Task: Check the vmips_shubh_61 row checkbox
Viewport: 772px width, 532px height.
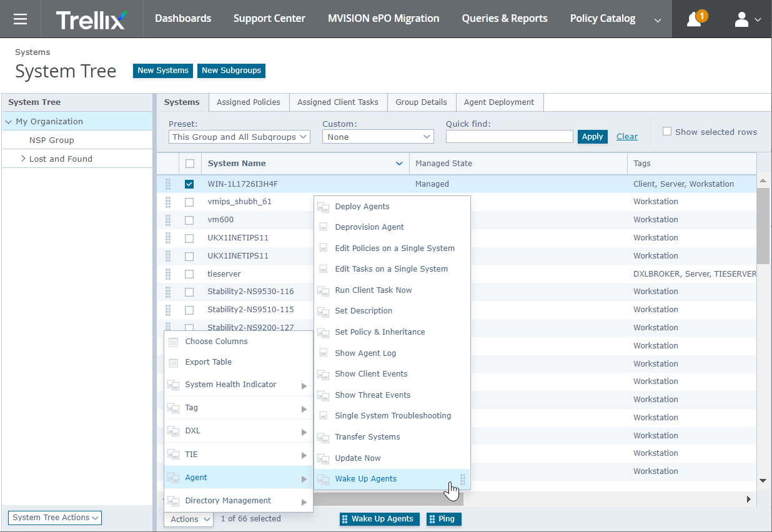Action: (x=189, y=202)
